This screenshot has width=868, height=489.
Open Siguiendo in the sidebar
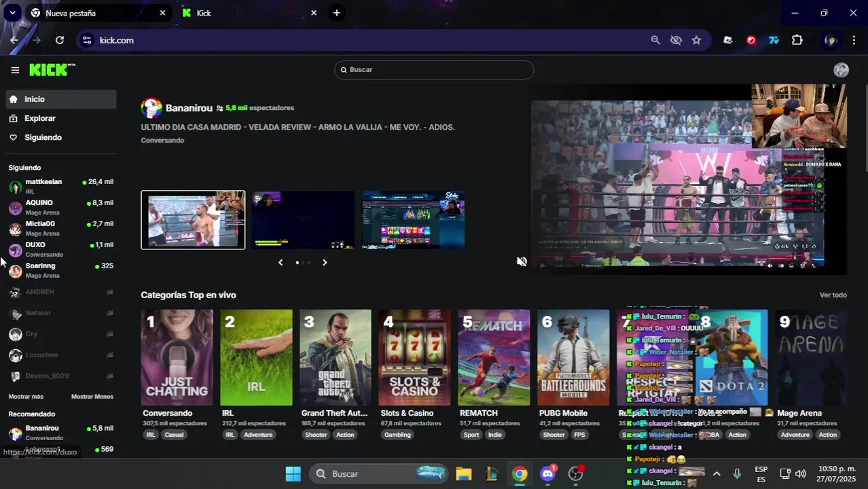point(61,137)
